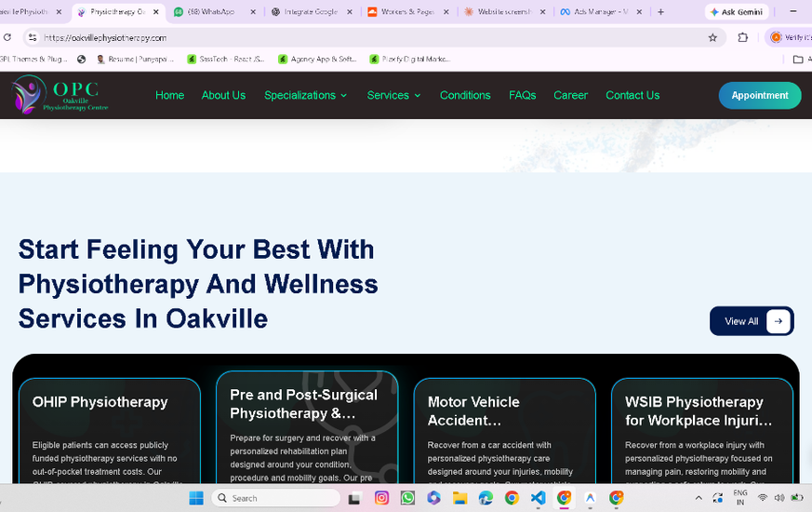Click the arrow icon inside View All
The image size is (812, 512).
(778, 321)
